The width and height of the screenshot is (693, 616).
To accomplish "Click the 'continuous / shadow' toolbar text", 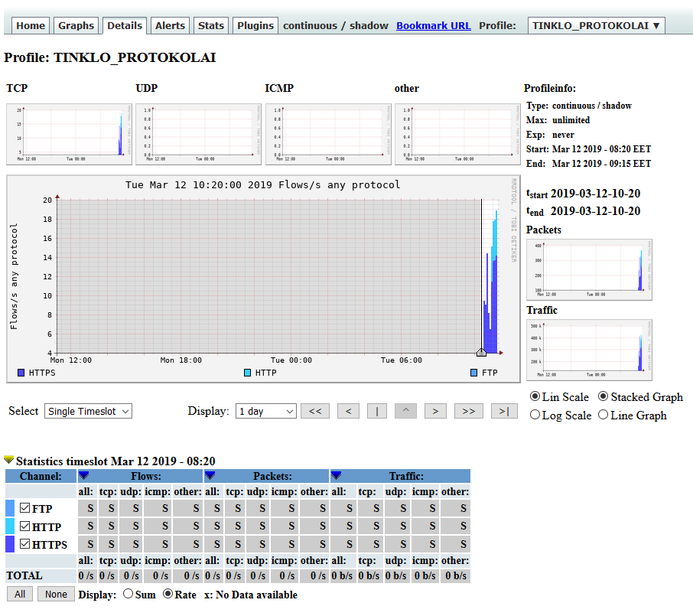I will coord(336,26).
